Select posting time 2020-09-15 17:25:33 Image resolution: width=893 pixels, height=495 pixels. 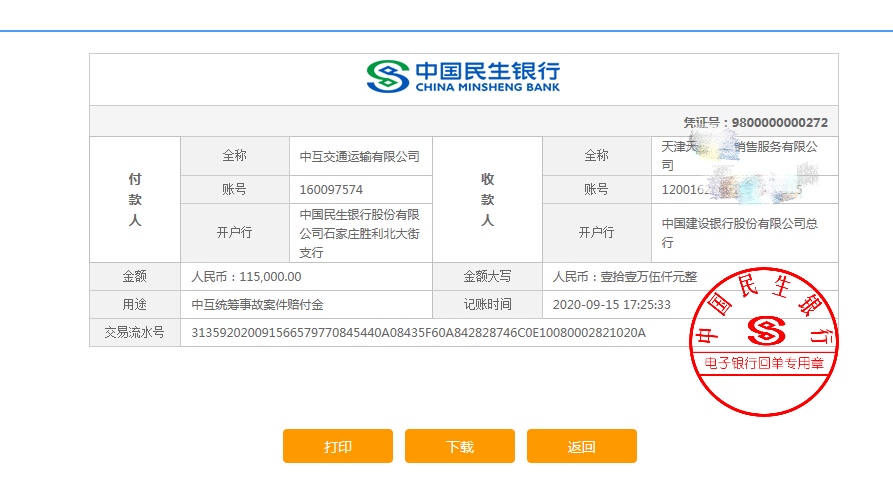click(612, 305)
